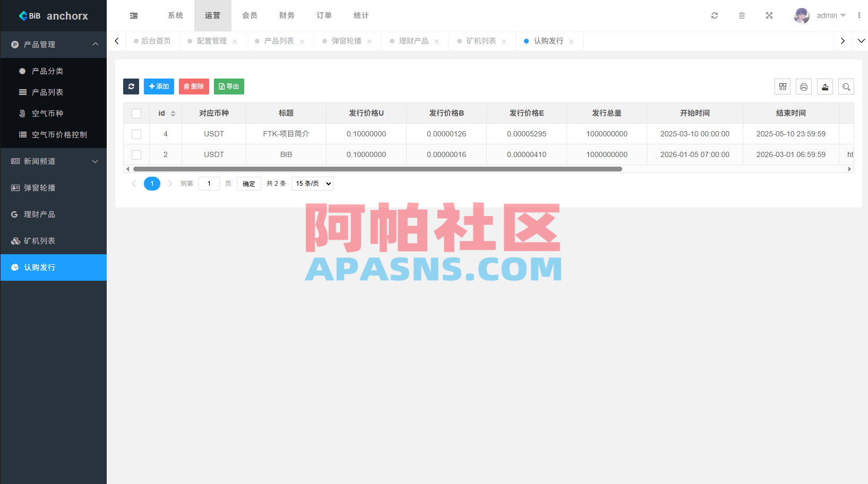This screenshot has width=868, height=484.
Task: Open the 15 条/页 page size dropdown
Action: click(312, 184)
